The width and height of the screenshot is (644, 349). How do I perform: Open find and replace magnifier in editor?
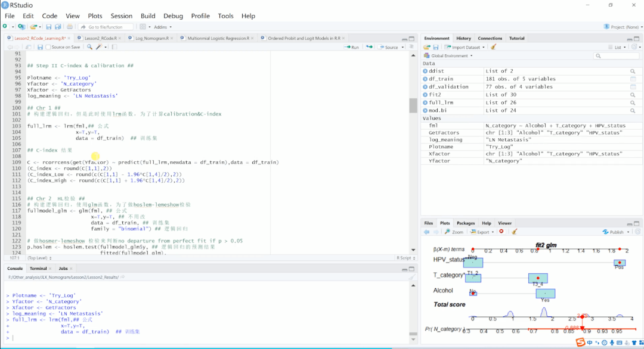tap(89, 47)
